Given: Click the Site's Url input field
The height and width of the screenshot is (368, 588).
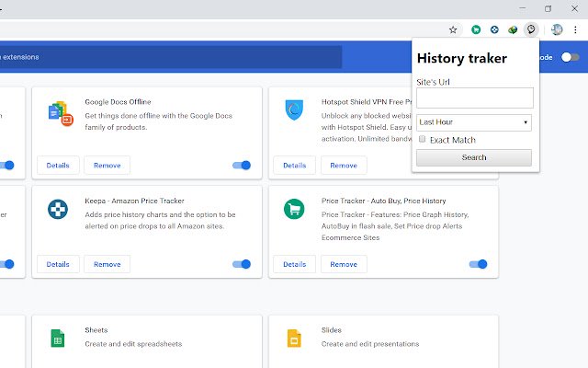Looking at the screenshot, I should (x=474, y=98).
